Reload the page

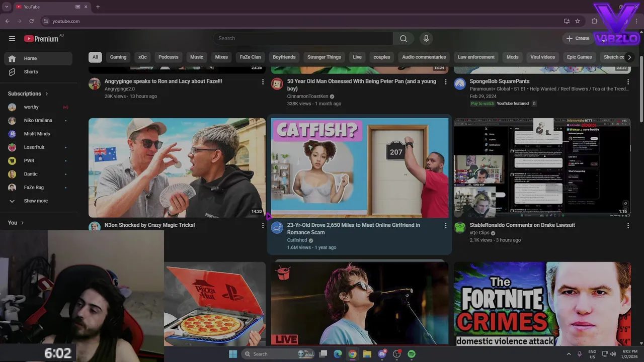(x=31, y=21)
